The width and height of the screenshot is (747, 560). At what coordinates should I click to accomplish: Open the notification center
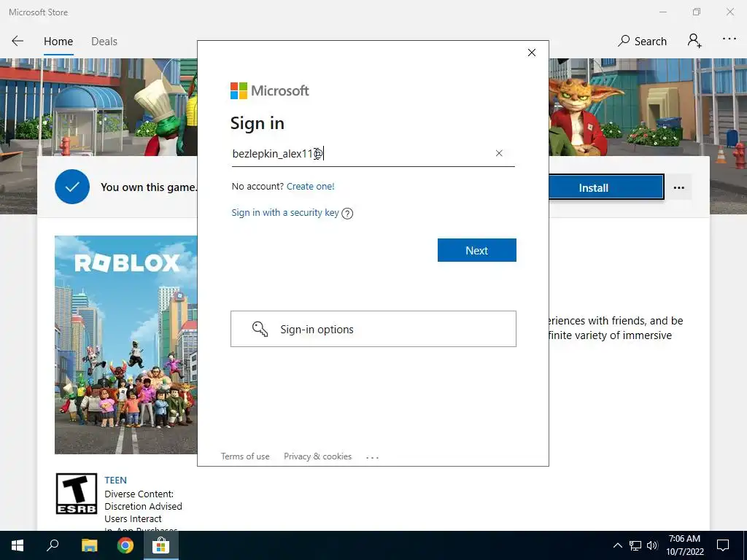coord(723,545)
